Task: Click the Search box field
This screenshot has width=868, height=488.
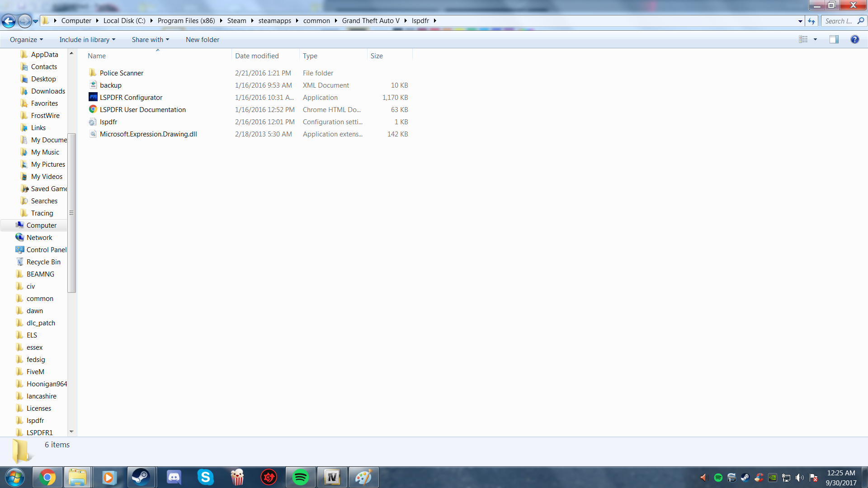Action: [x=839, y=21]
